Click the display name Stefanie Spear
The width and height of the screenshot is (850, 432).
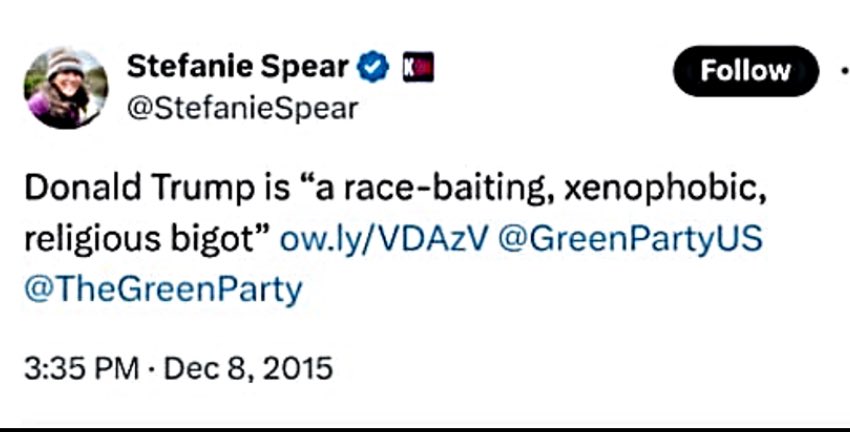238,68
